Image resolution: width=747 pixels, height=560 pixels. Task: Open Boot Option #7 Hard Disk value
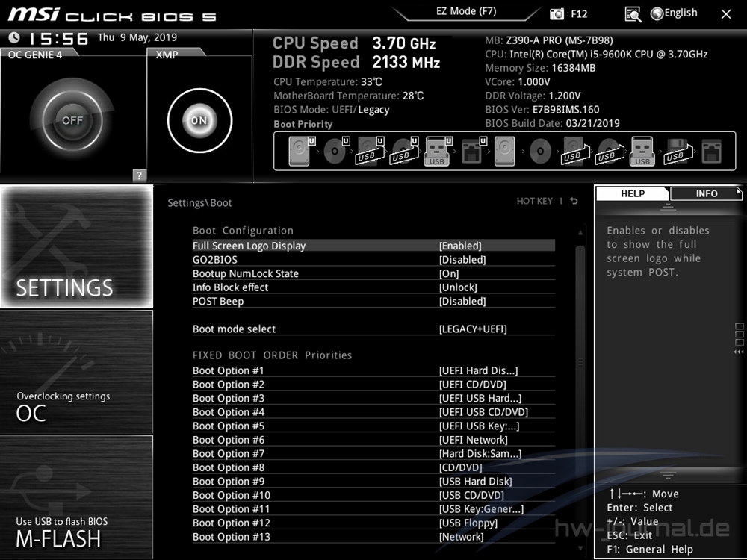480,453
